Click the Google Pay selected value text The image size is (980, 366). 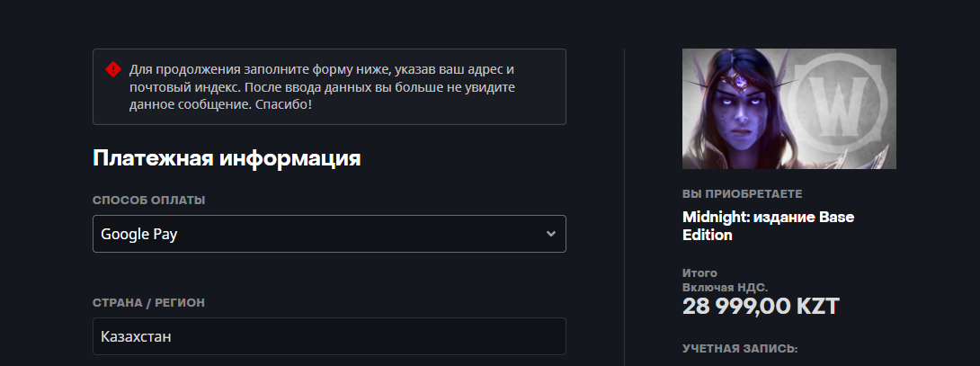pyautogui.click(x=138, y=234)
